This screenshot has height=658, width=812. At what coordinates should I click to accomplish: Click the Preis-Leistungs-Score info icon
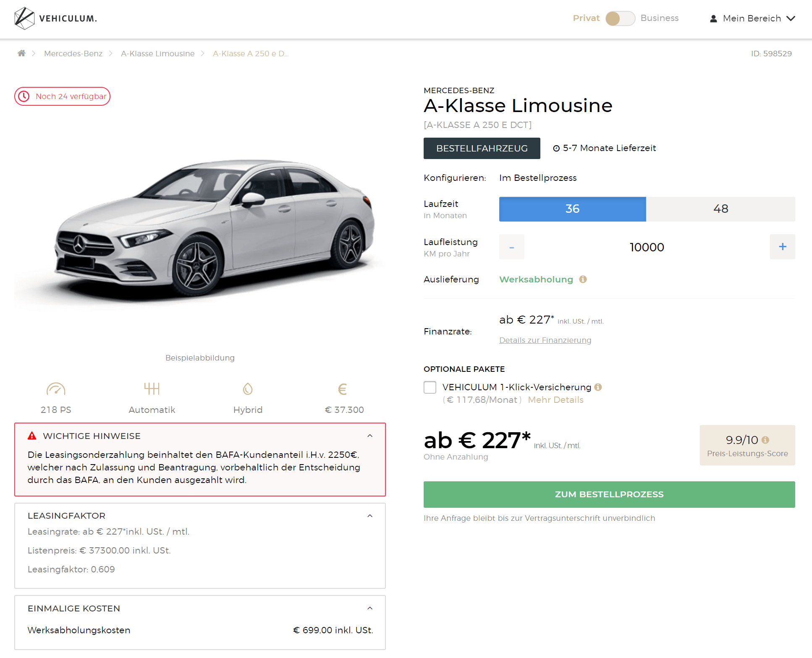coord(765,440)
